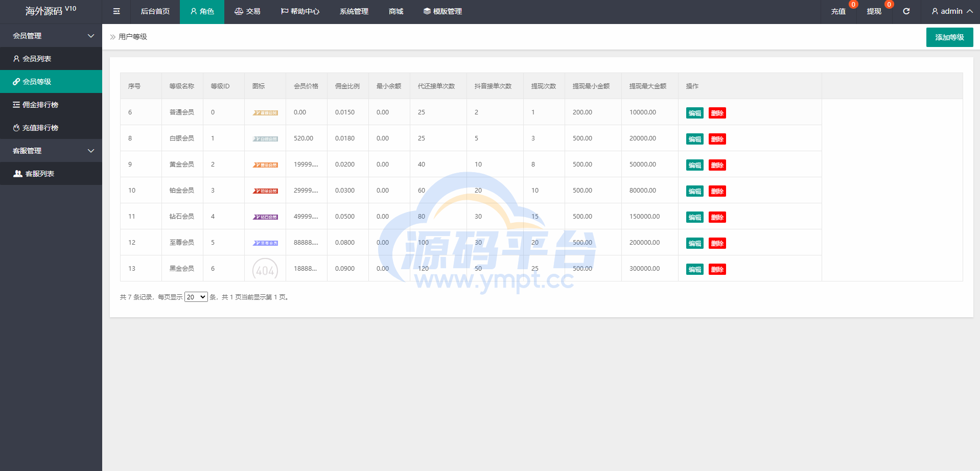Screen dimensions: 980x471
Task: Click the 用户等级 breadcrumb
Action: click(x=133, y=37)
